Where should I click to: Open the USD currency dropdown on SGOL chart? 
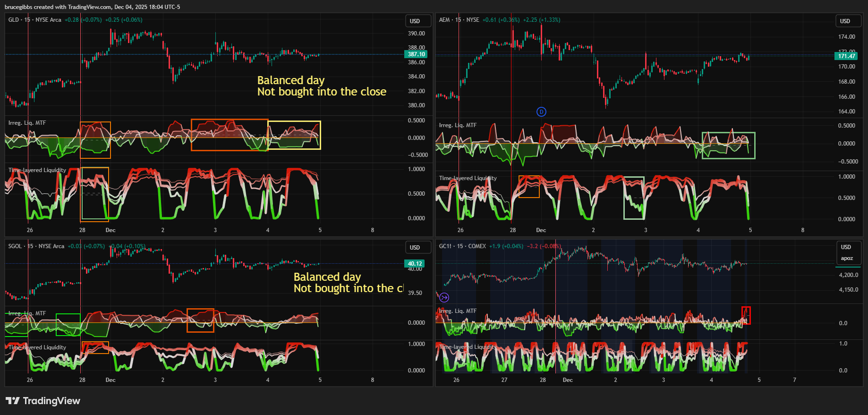[x=418, y=248]
